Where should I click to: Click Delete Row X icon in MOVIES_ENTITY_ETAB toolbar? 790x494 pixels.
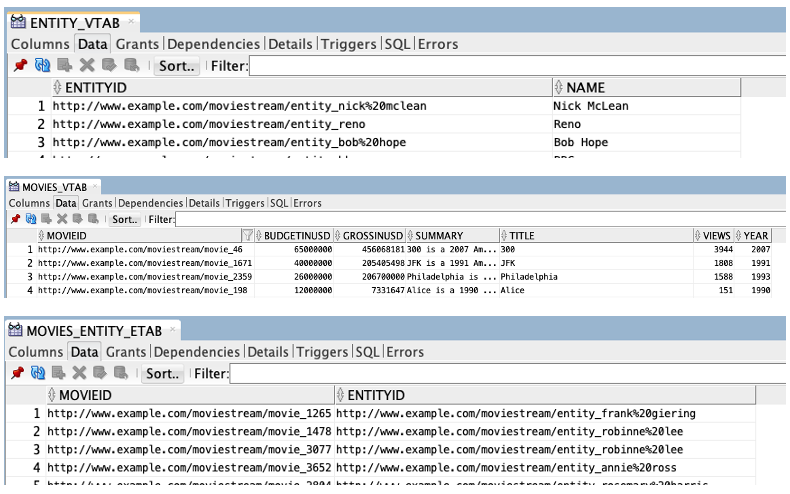86,373
